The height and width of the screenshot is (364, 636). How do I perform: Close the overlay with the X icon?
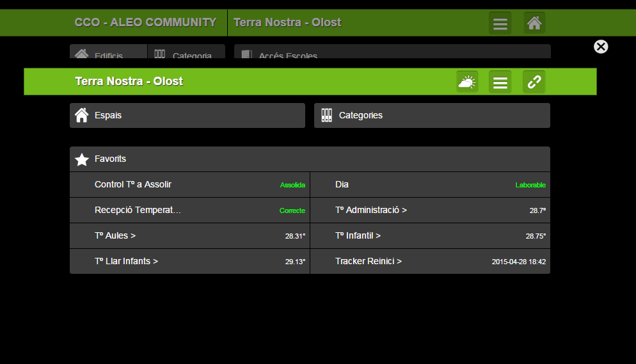(601, 47)
